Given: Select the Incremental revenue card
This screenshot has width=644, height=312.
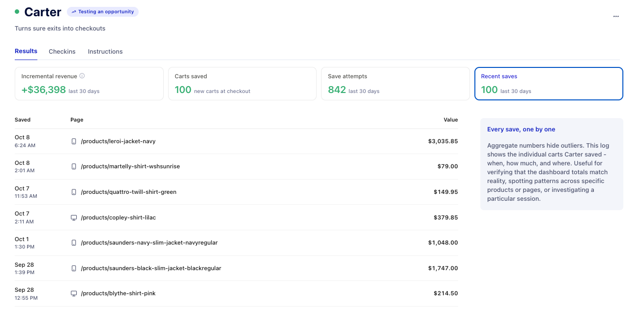Looking at the screenshot, I should click(x=89, y=84).
